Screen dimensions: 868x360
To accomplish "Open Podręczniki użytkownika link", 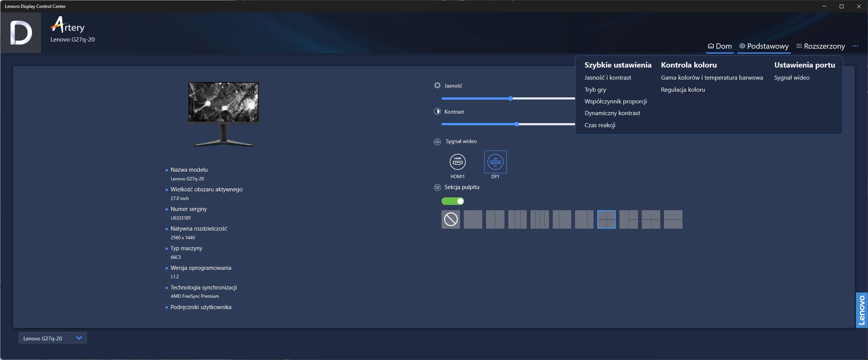I will point(201,307).
